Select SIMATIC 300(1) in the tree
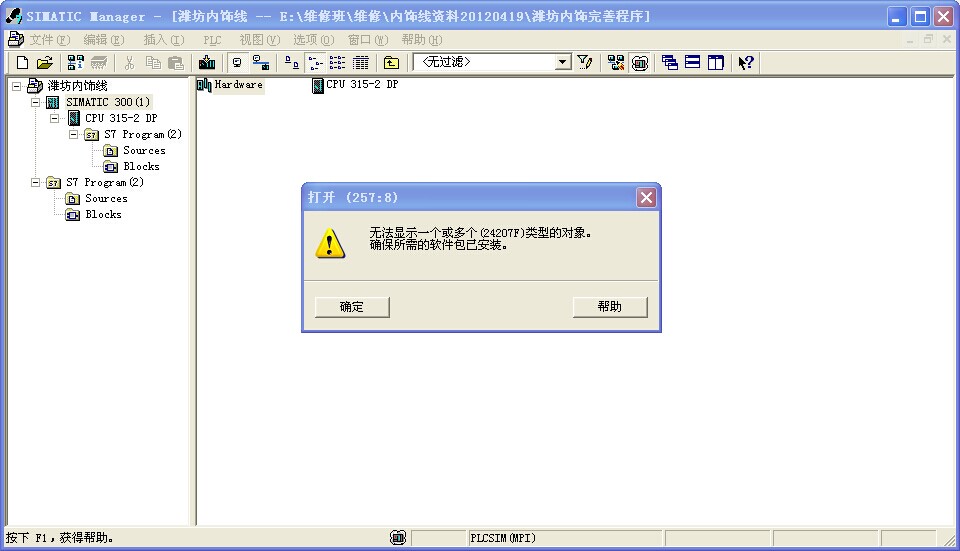The height and width of the screenshot is (551, 960). (x=108, y=102)
